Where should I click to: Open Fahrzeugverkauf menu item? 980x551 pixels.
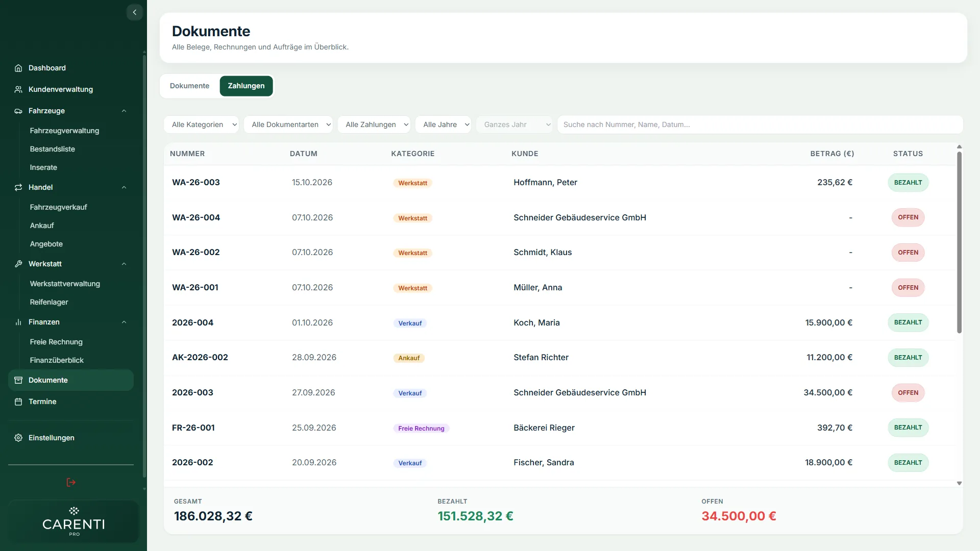point(58,207)
